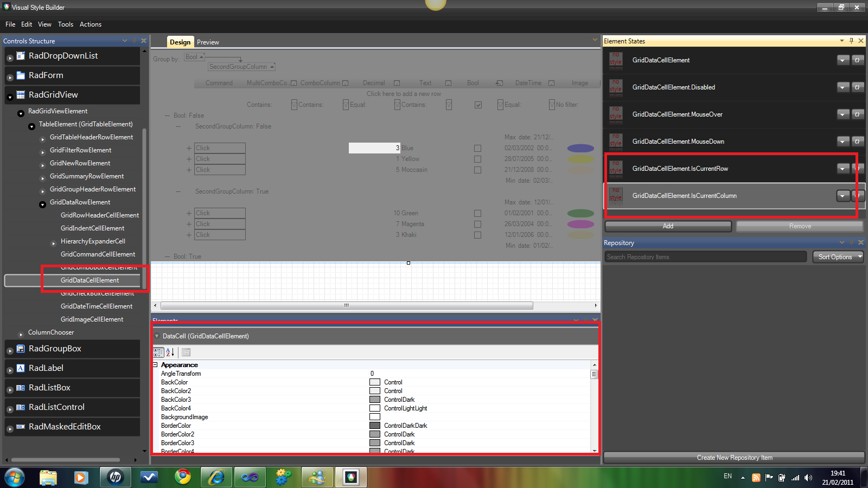
Task: Click the Command button in the Khaki row
Action: point(220,235)
